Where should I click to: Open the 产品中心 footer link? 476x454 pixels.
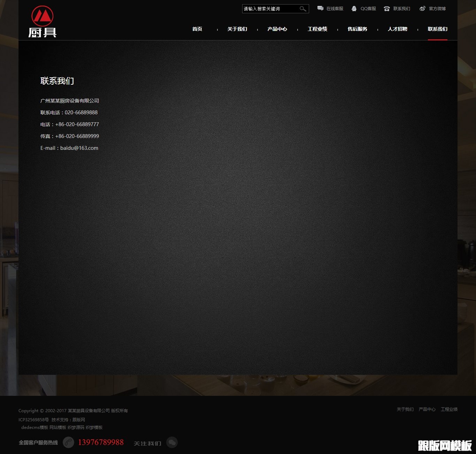point(427,409)
